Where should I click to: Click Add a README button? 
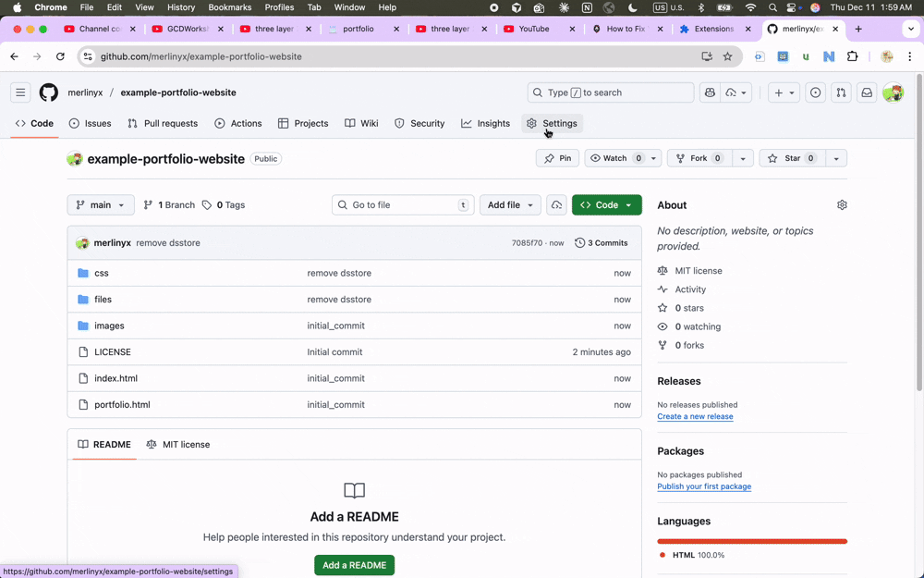point(354,565)
